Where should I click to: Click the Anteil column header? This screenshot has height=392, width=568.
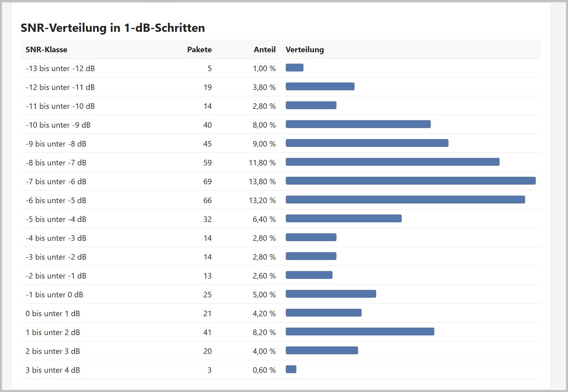point(265,49)
